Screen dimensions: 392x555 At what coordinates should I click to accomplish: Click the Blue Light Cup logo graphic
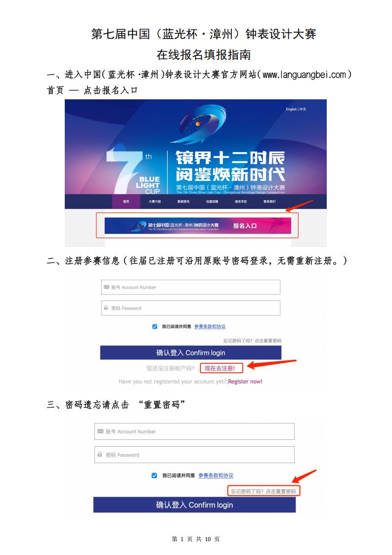[203, 123]
